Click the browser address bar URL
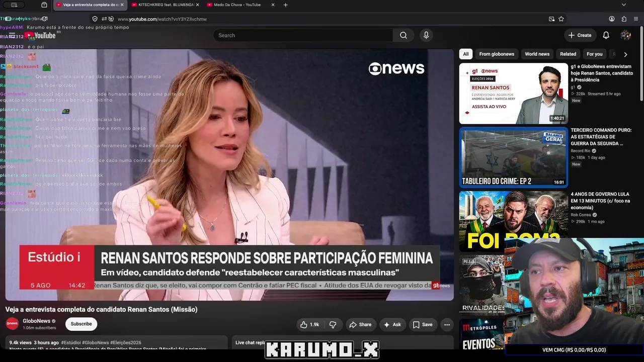 [x=162, y=19]
